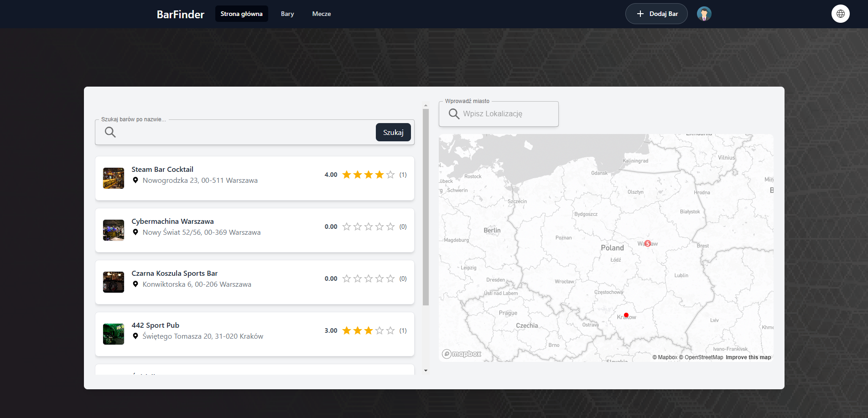Open the user profile avatar

click(x=704, y=14)
